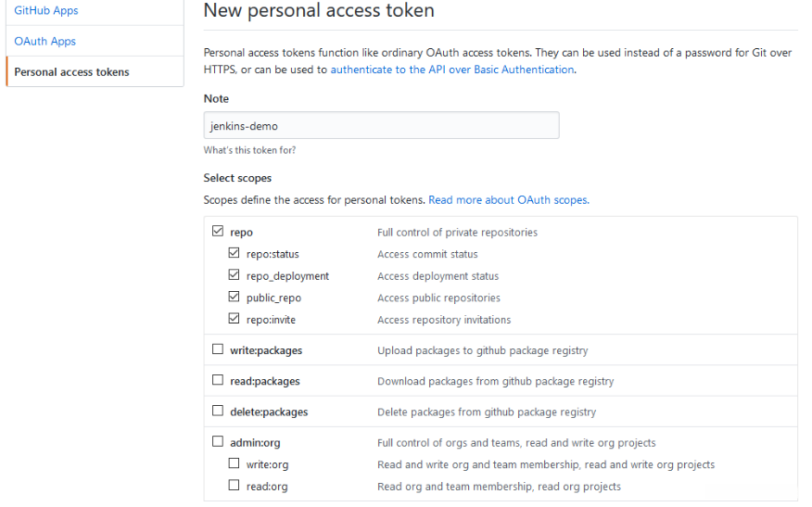Disable the repo_deployment scope
Viewport: 812px width, 507px height.
(235, 276)
